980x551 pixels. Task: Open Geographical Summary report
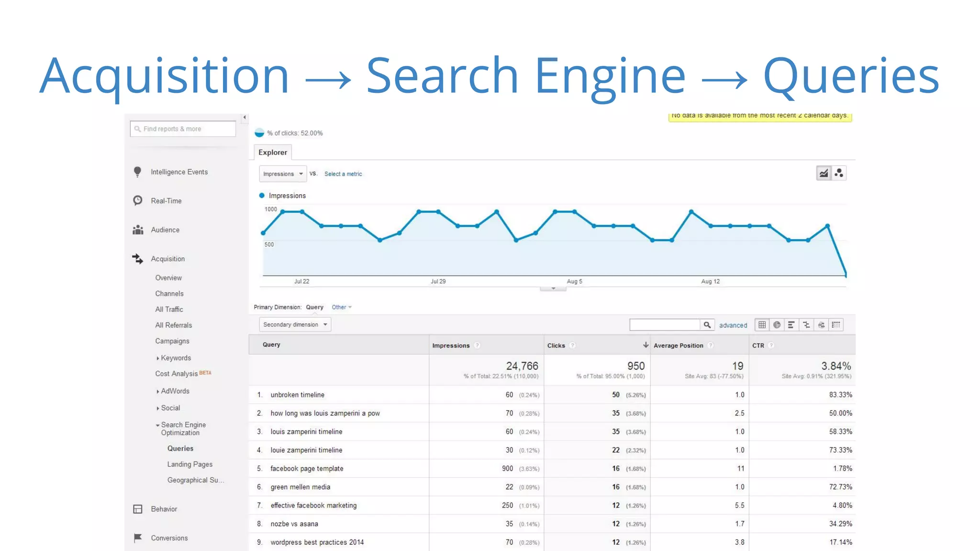click(x=196, y=480)
